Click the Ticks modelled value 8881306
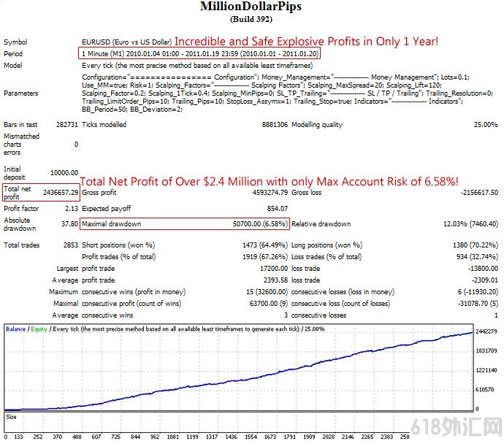The image size is (504, 441). pyautogui.click(x=275, y=125)
